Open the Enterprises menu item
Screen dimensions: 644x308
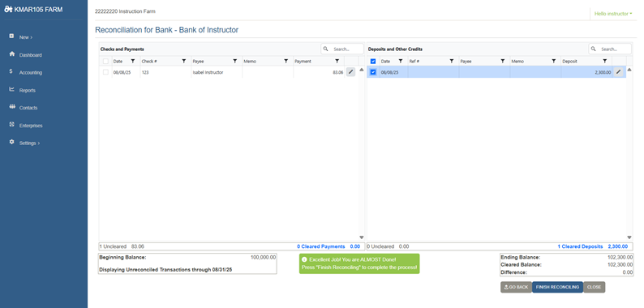[31, 126]
